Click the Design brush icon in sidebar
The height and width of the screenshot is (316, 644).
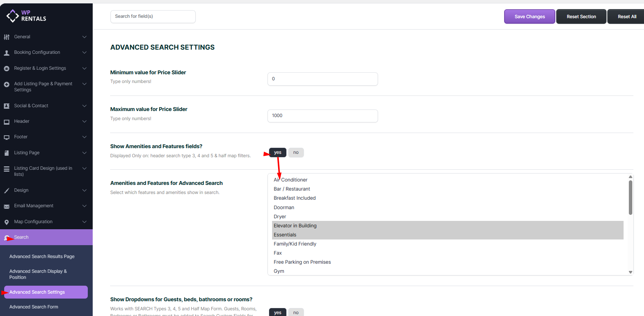[x=6, y=191]
